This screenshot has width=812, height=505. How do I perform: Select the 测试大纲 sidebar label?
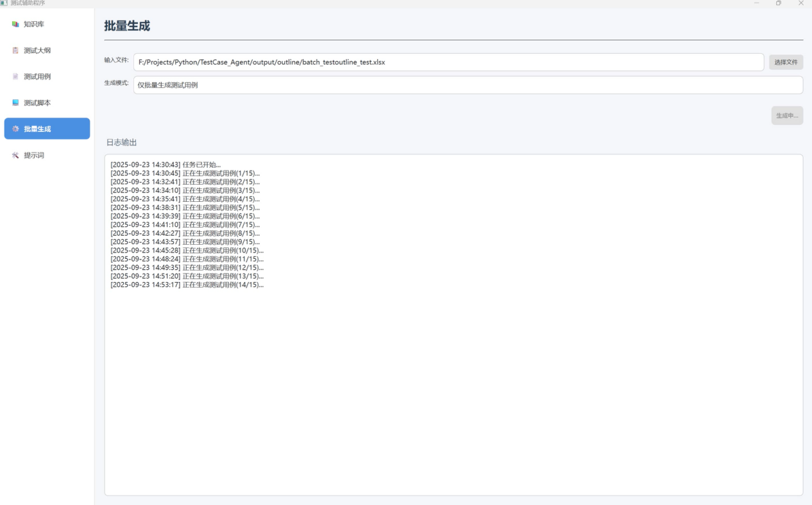[37, 51]
